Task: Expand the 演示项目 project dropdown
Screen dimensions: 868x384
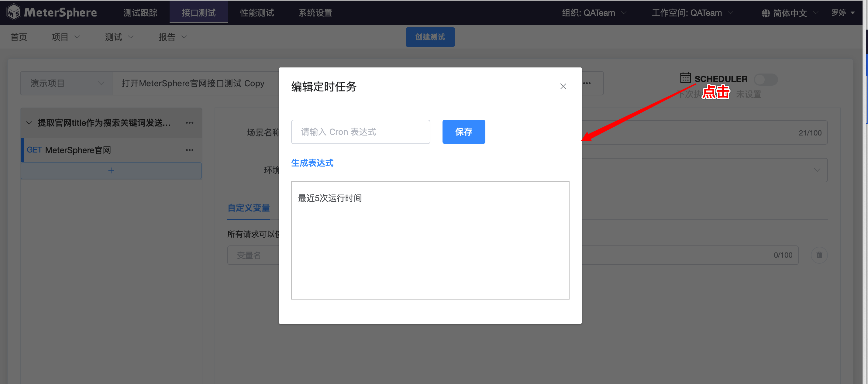Action: click(66, 83)
